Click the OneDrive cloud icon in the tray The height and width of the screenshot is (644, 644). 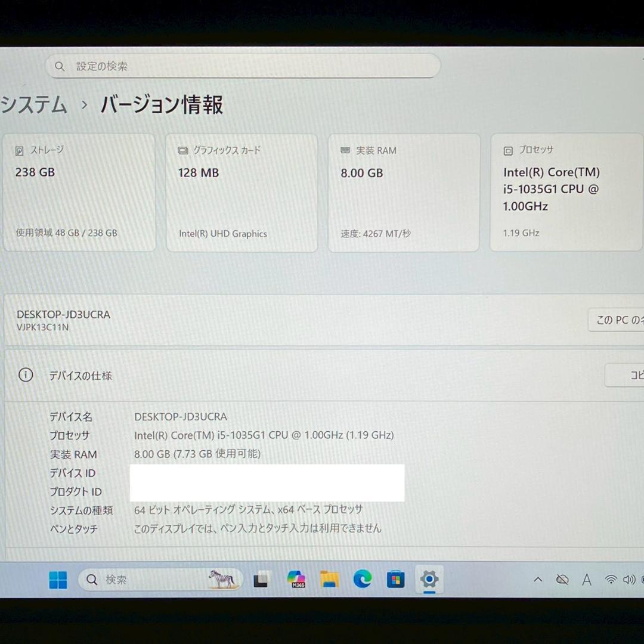[x=562, y=579]
